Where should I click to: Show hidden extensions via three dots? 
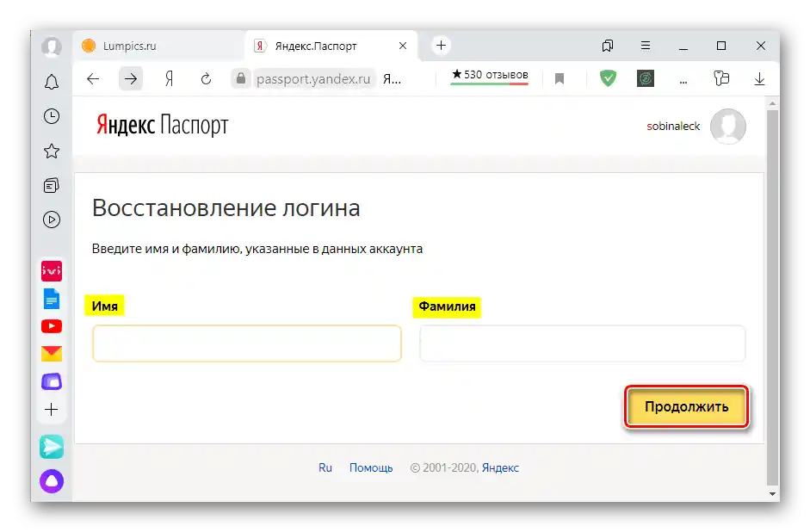(683, 81)
